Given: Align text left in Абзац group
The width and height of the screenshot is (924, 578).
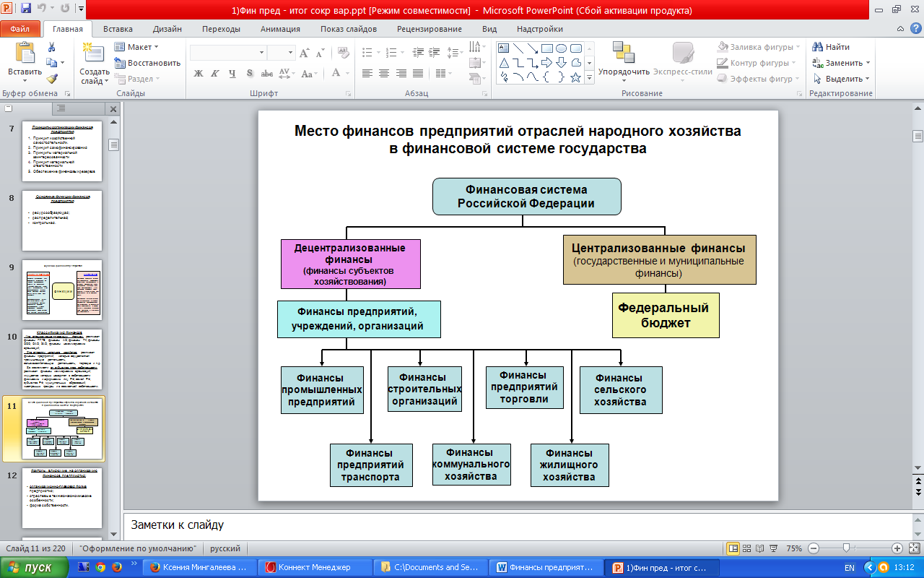Looking at the screenshot, I should (x=367, y=73).
